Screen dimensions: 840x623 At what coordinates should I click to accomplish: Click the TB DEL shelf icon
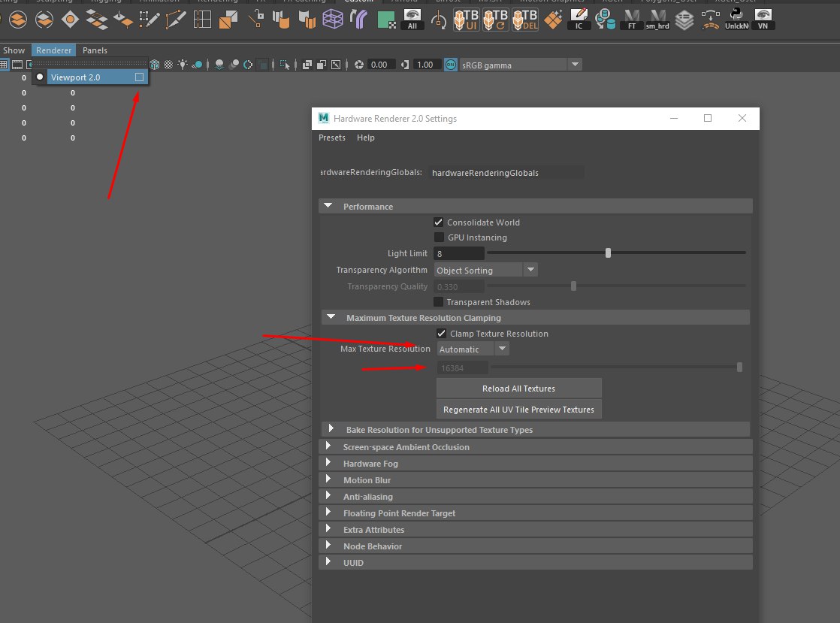(x=525, y=20)
